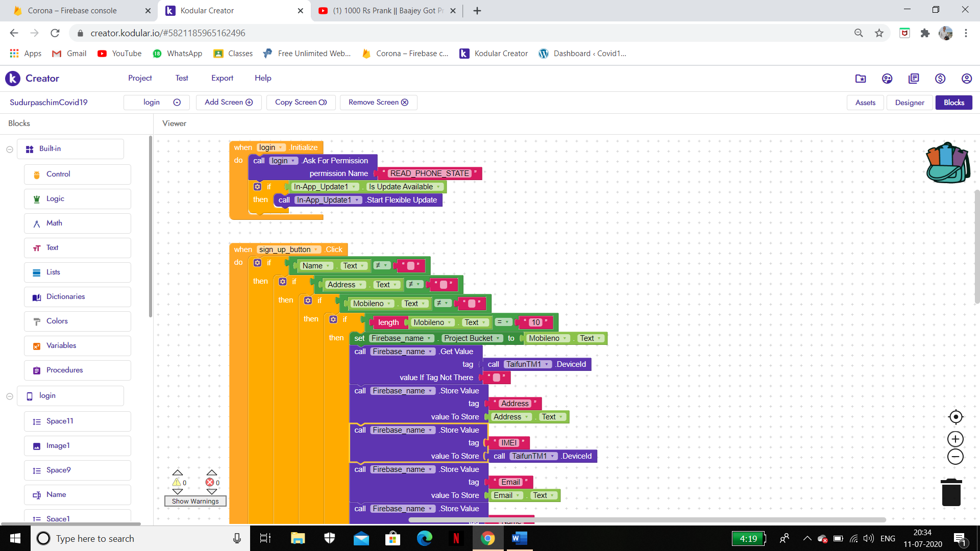
Task: Open the account profile icon
Action: coord(966,79)
